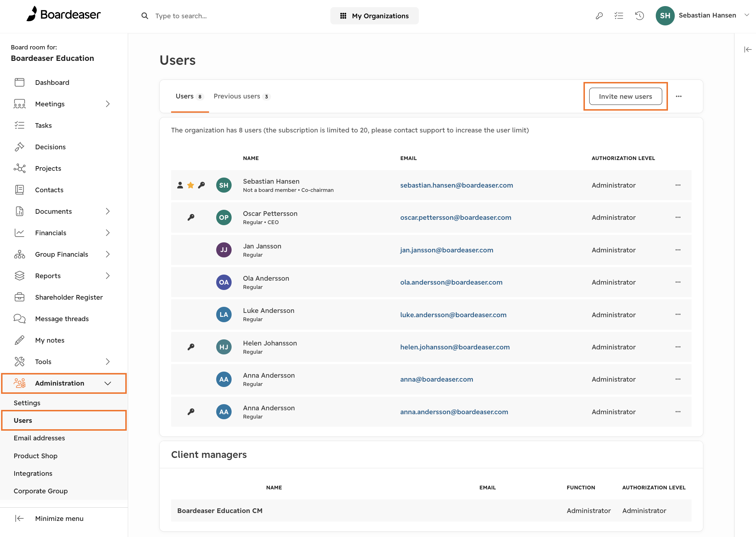Click Users item in Administration submenu
The width and height of the screenshot is (756, 537).
[64, 420]
